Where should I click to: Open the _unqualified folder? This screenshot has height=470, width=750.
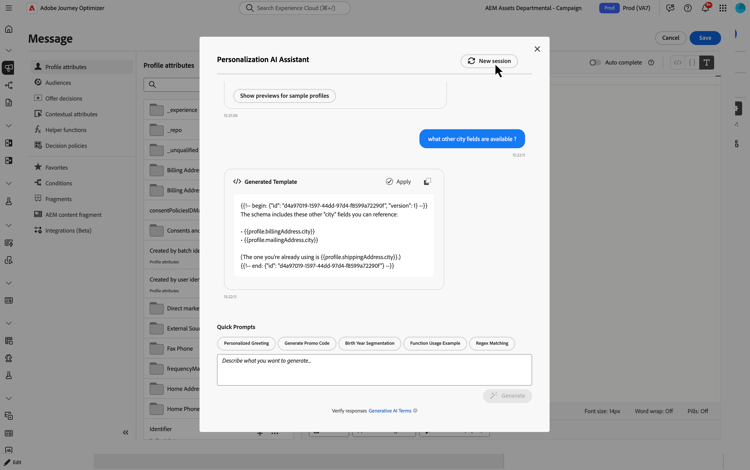pyautogui.click(x=172, y=150)
